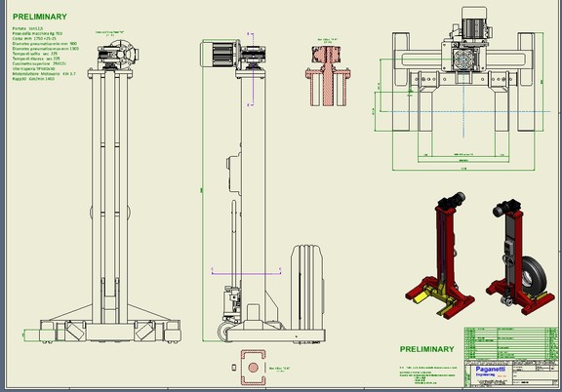Select the 'Vite trapezia' spec line
This screenshot has height=392, width=562.
pos(34,68)
